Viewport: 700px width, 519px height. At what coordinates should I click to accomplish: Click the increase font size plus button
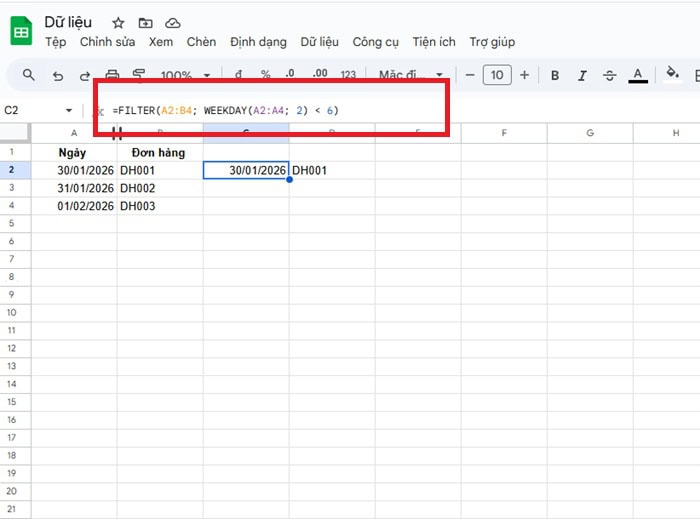pyautogui.click(x=524, y=75)
